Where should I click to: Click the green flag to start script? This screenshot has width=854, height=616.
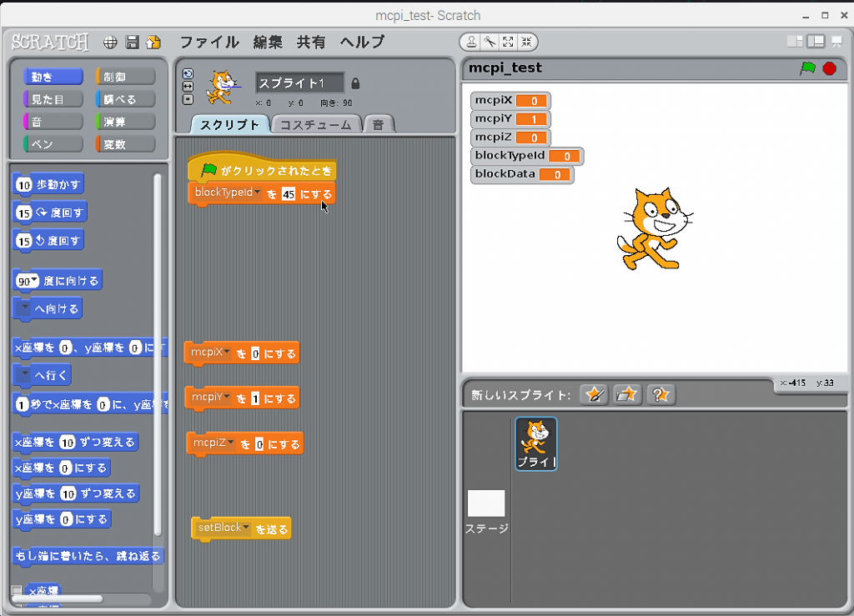(806, 68)
